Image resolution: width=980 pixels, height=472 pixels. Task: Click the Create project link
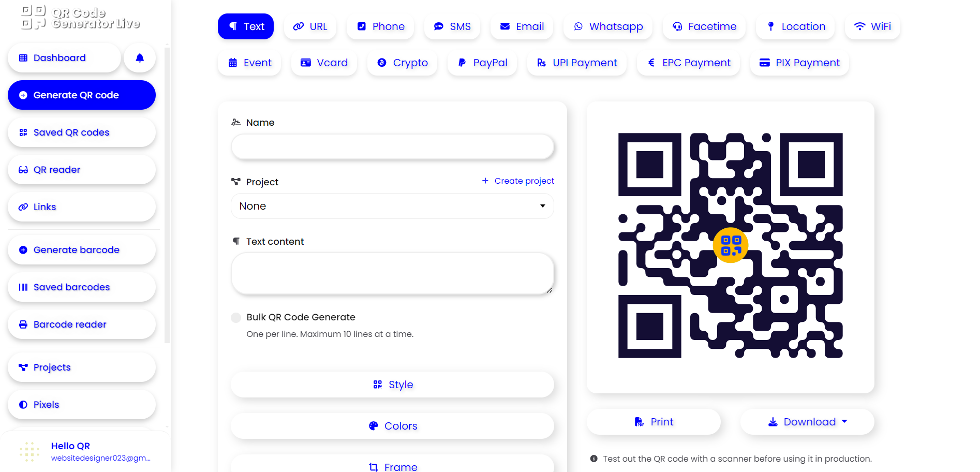(x=518, y=181)
